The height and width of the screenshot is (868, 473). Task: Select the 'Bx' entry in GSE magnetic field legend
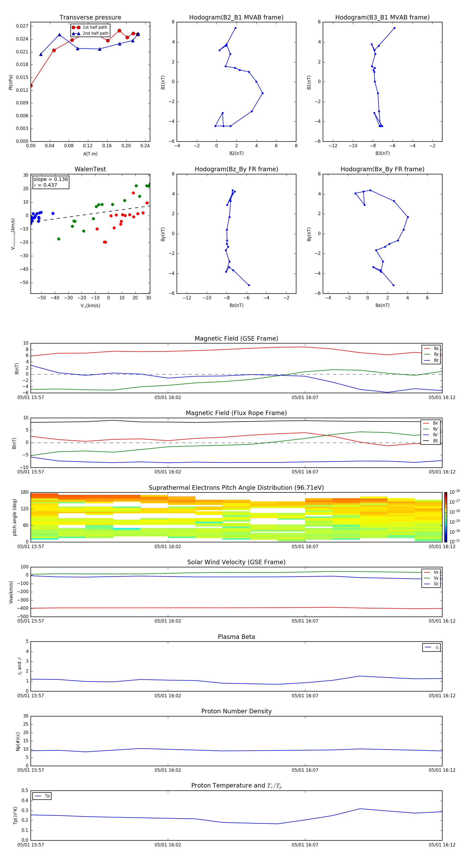click(x=431, y=349)
